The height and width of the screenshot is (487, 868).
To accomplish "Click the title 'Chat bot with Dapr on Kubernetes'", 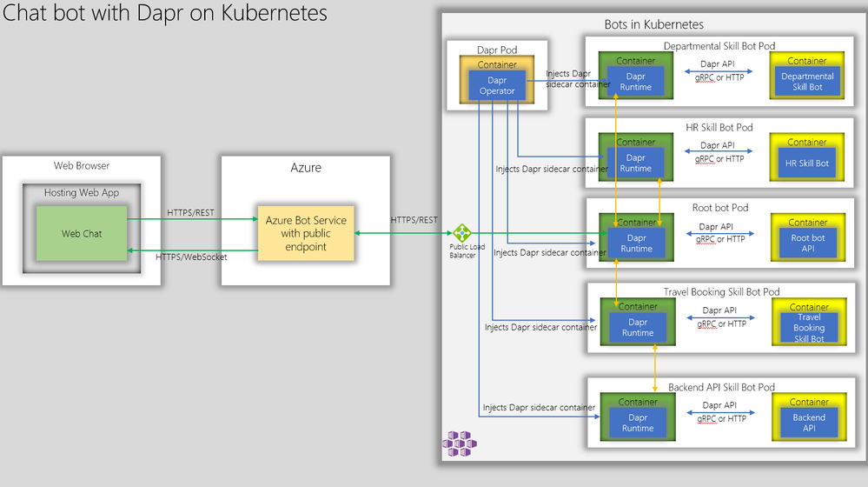I will [x=165, y=13].
